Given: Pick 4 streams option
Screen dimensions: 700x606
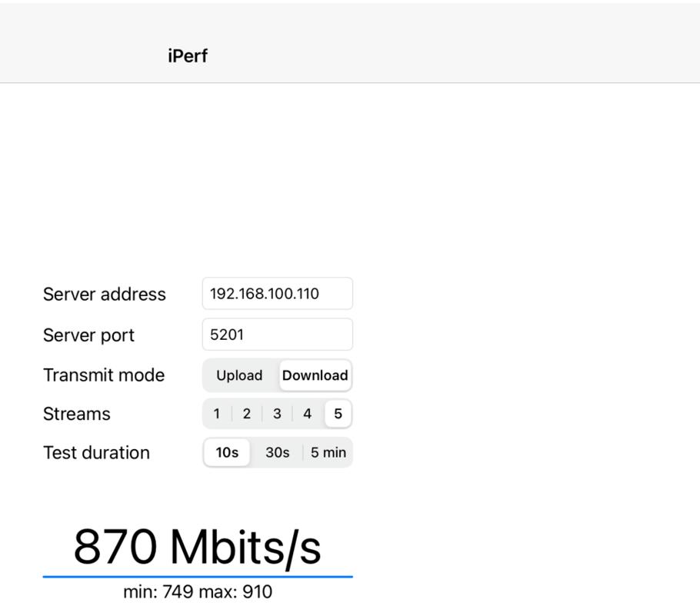Looking at the screenshot, I should (x=307, y=414).
